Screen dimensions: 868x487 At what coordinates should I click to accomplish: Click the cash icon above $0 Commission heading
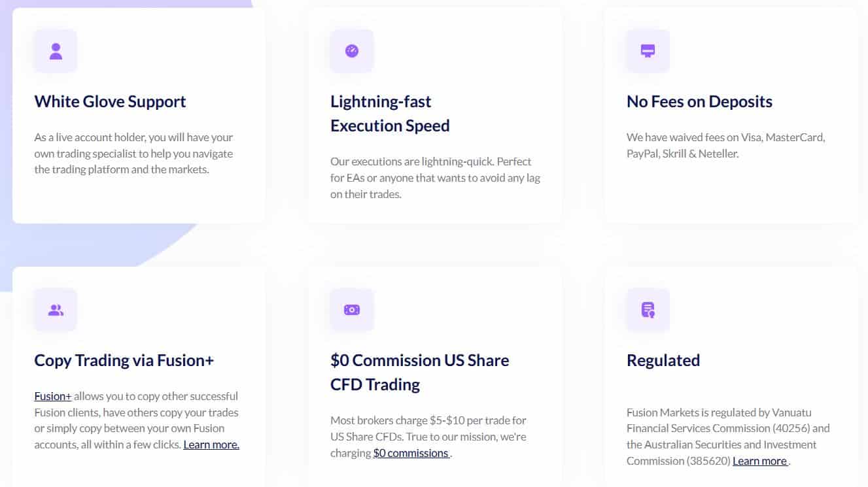tap(352, 310)
